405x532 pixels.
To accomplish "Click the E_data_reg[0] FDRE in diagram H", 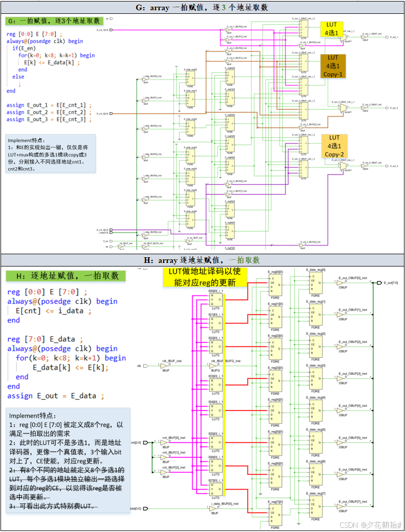I will 315,282.
